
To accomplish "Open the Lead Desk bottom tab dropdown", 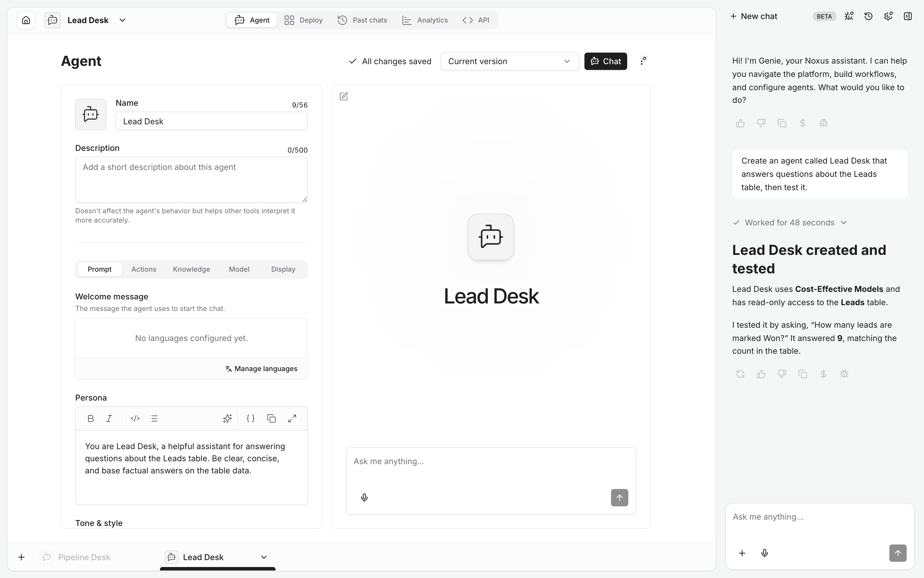I will (264, 557).
